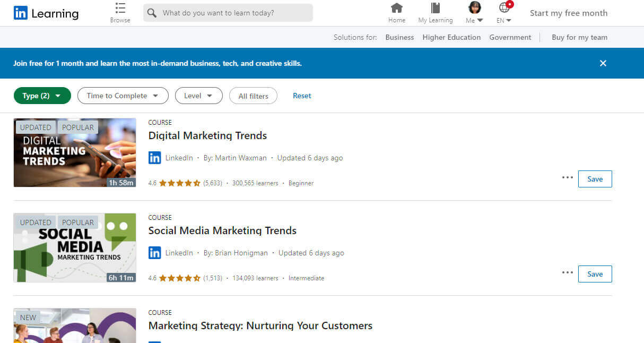The image size is (644, 343).
Task: Open Higher Education solutions link
Action: click(x=451, y=37)
